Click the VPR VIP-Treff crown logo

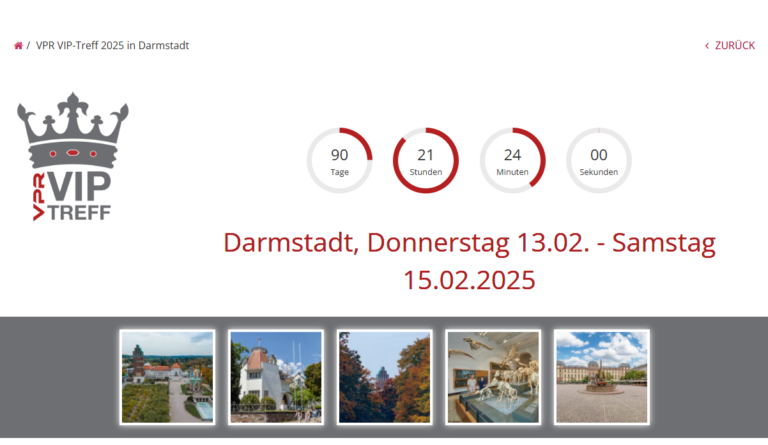coord(73,157)
